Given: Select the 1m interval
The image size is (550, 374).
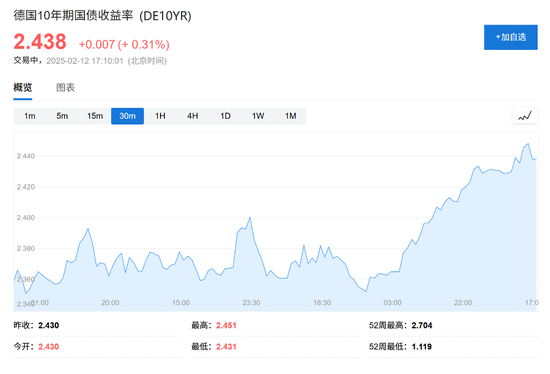Looking at the screenshot, I should click(x=30, y=116).
